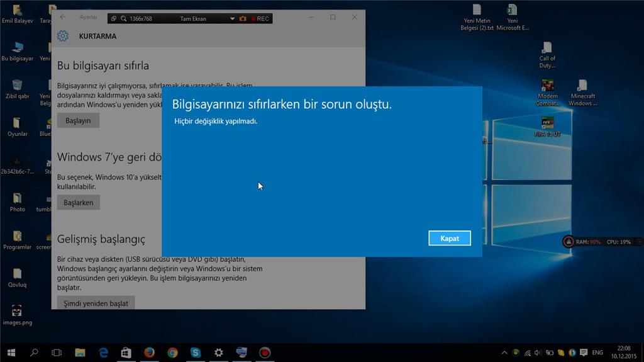Click the orange camera screenshot icon

pos(243,19)
